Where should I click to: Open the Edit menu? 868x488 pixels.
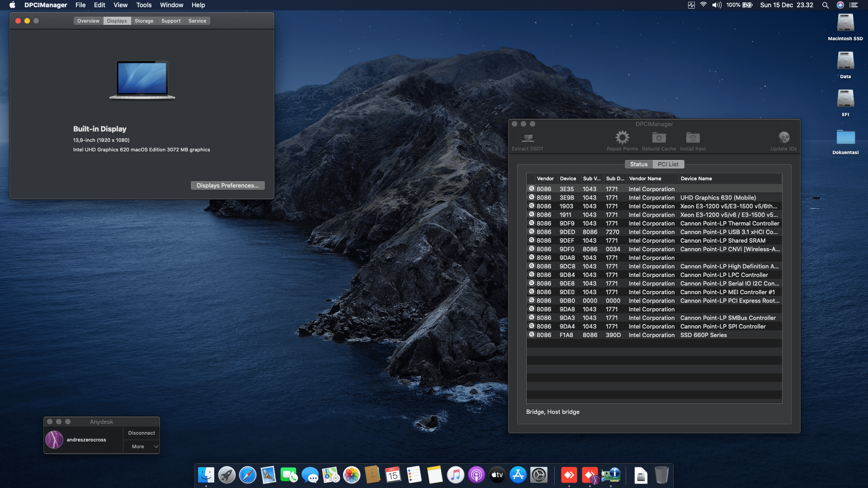99,5
